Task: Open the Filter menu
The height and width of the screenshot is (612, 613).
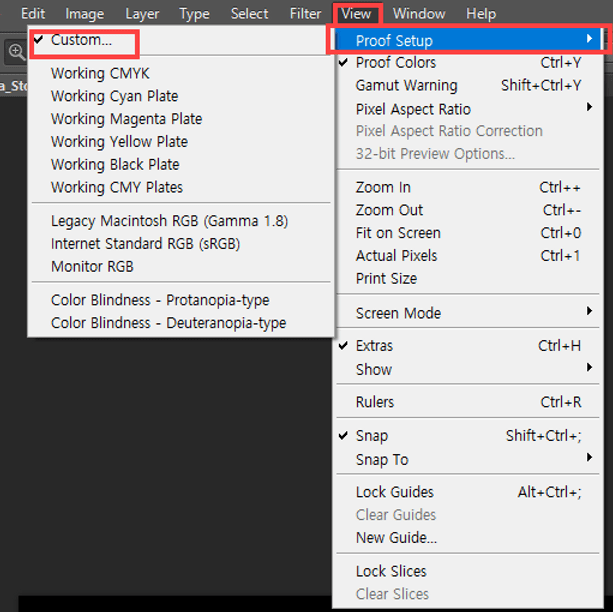Action: (x=305, y=14)
